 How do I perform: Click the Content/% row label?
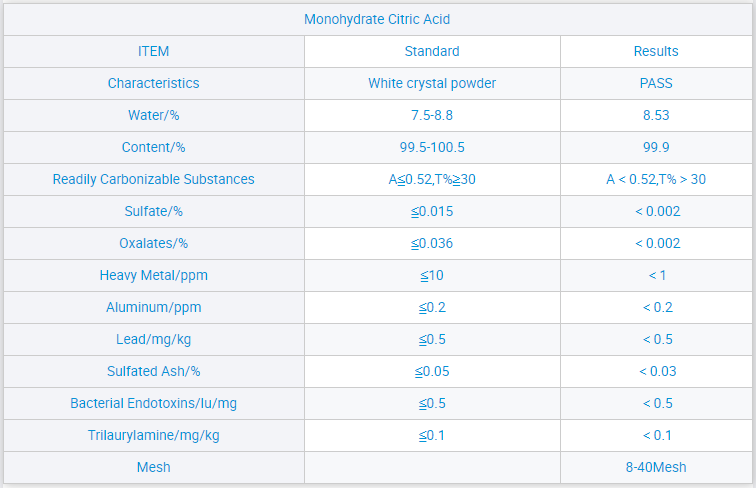pyautogui.click(x=153, y=147)
